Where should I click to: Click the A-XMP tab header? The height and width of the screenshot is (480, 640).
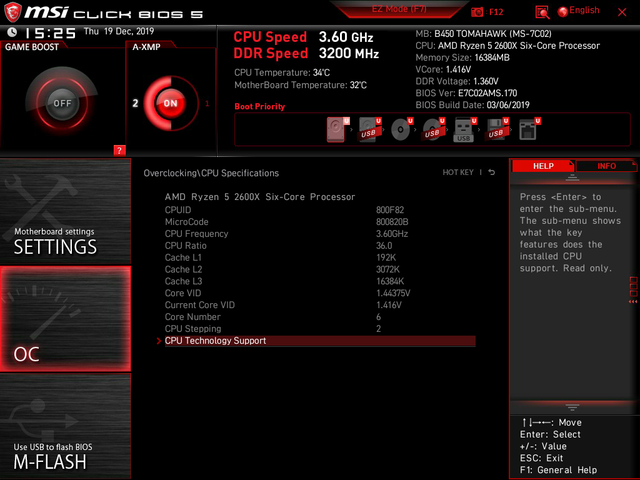(x=146, y=47)
